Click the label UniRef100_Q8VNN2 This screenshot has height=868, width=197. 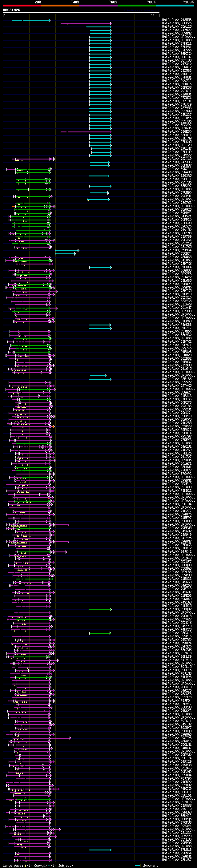pyautogui.click(x=177, y=34)
